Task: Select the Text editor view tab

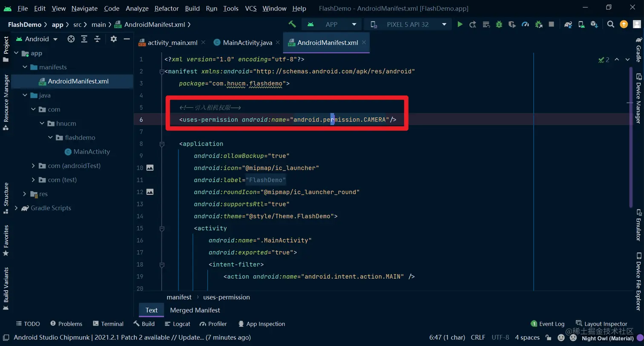Action: point(152,310)
